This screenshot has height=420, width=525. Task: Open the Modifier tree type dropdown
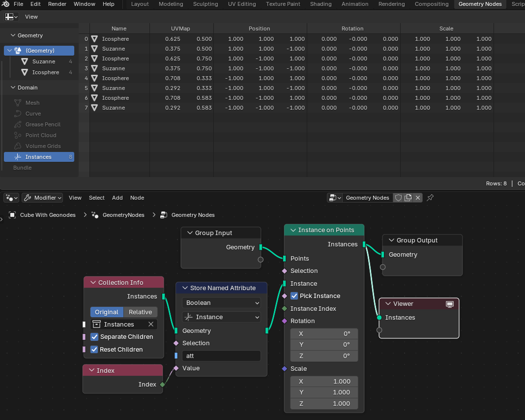click(43, 198)
